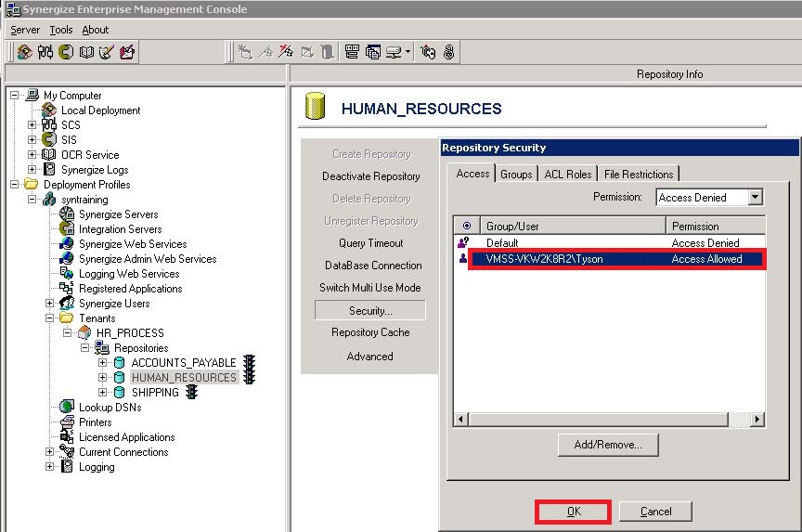Click the user list's scroll right arrow
This screenshot has width=802, height=532.
pos(757,420)
